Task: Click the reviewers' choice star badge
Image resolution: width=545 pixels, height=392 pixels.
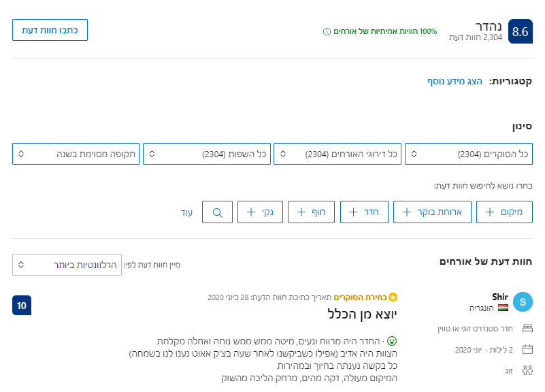Action: click(x=393, y=297)
